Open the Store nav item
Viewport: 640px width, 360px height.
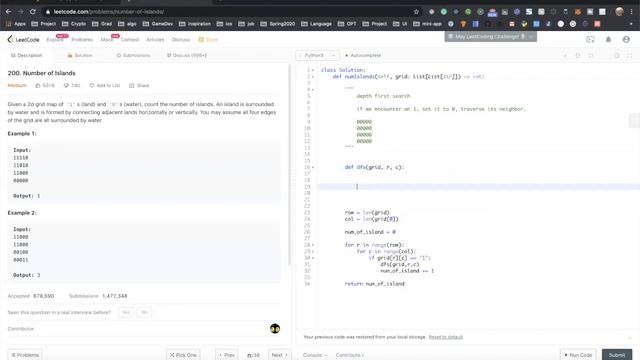[208, 40]
